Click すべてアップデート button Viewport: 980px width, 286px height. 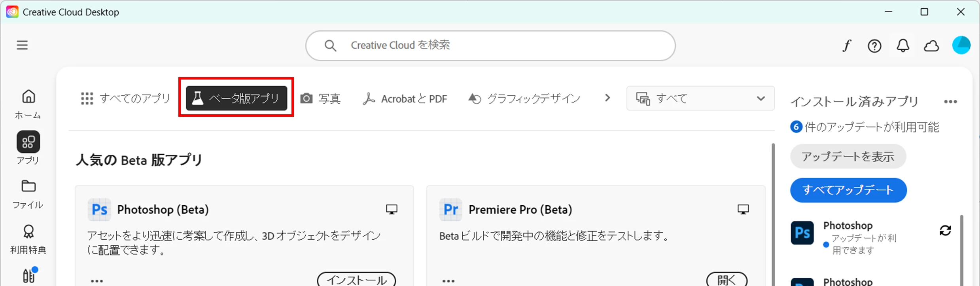(848, 190)
